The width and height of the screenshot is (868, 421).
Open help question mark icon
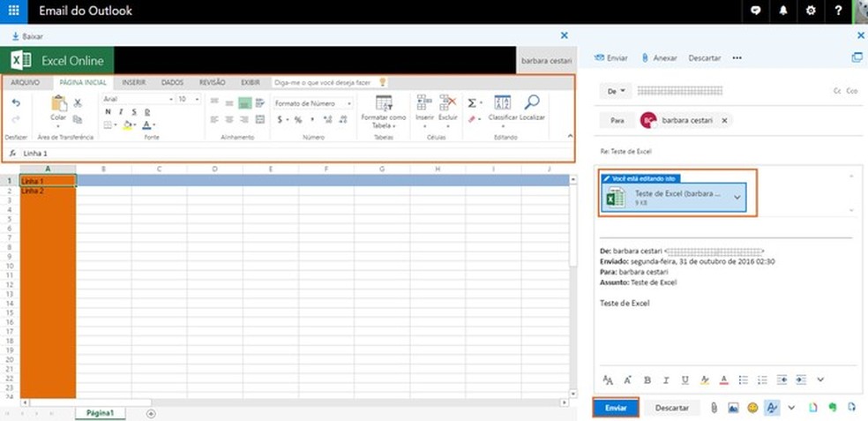[838, 11]
